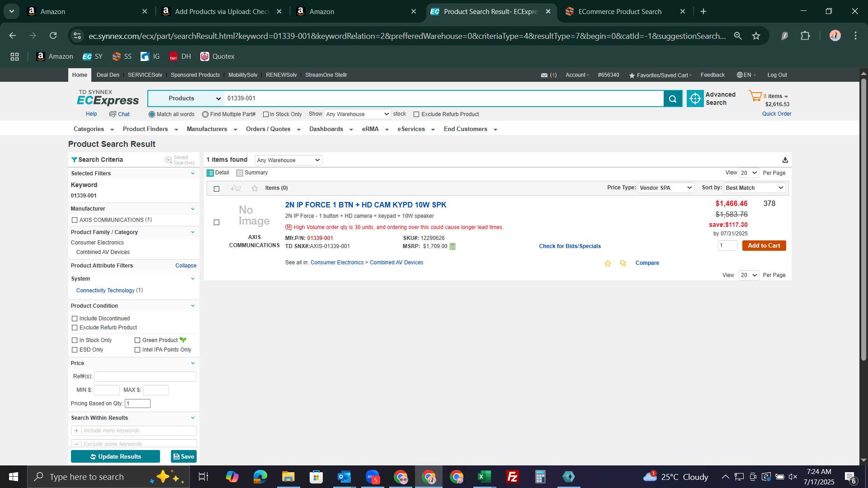Collapse the Manufacturer filter section
868x488 pixels.
[193, 209]
